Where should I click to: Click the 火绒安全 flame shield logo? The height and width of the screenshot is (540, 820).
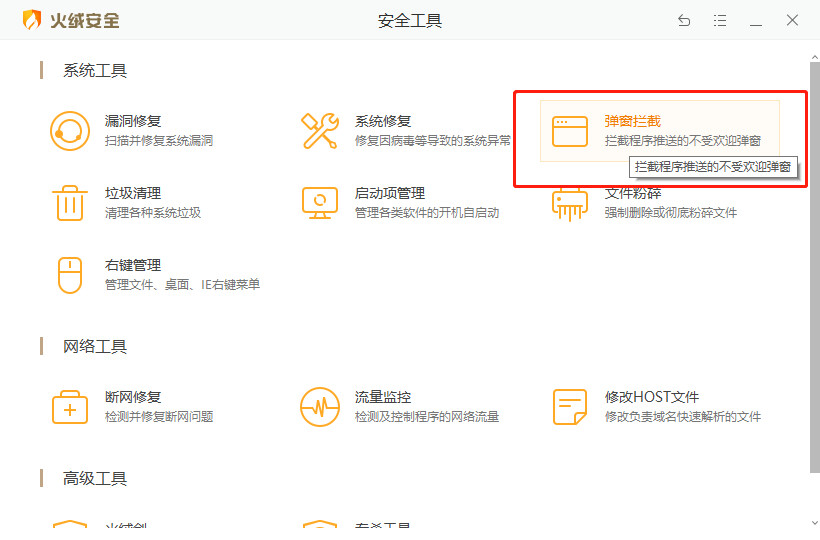[32, 20]
